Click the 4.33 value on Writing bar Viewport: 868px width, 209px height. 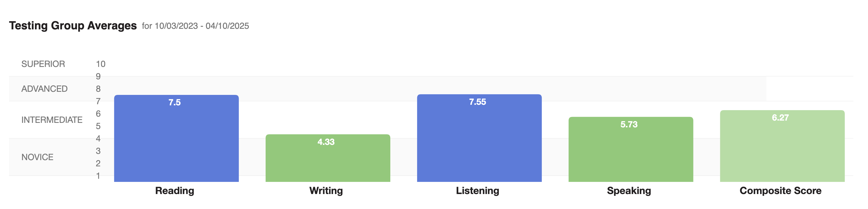[x=326, y=142]
